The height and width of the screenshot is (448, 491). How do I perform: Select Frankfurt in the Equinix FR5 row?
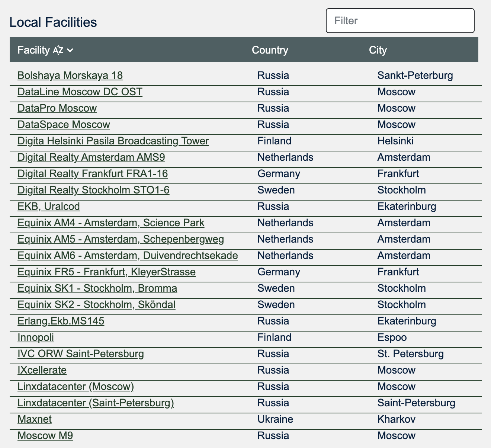click(x=398, y=272)
